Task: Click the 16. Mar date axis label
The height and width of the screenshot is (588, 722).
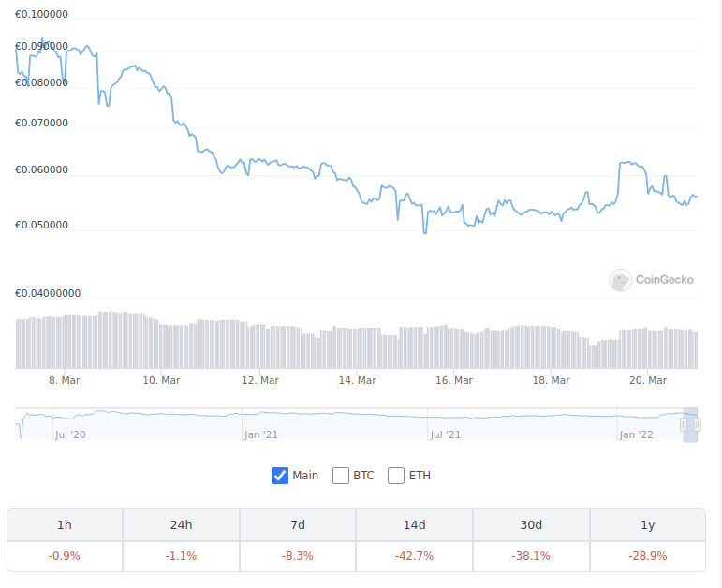Action: (x=454, y=380)
